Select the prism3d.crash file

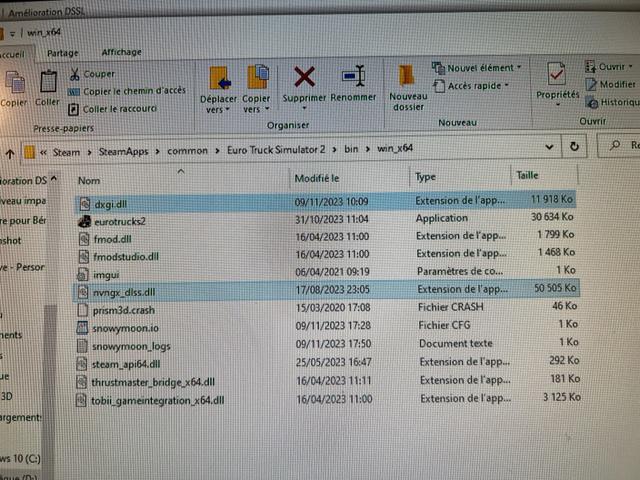[327, 308]
